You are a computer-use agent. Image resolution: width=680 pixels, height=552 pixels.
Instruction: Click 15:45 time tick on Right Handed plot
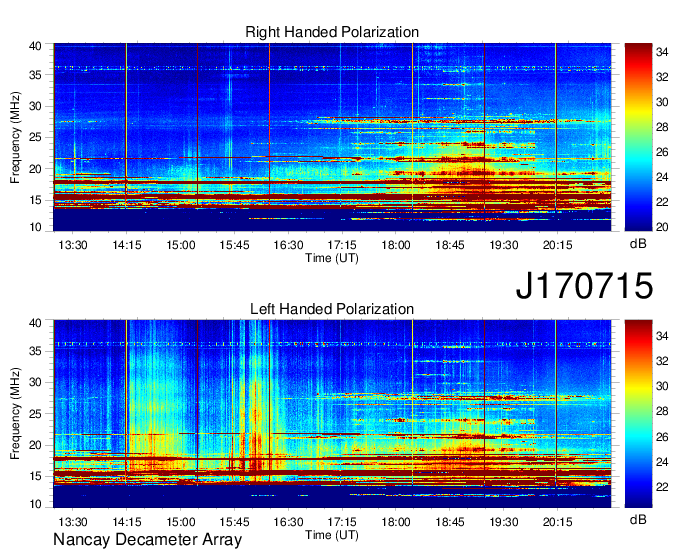click(235, 245)
